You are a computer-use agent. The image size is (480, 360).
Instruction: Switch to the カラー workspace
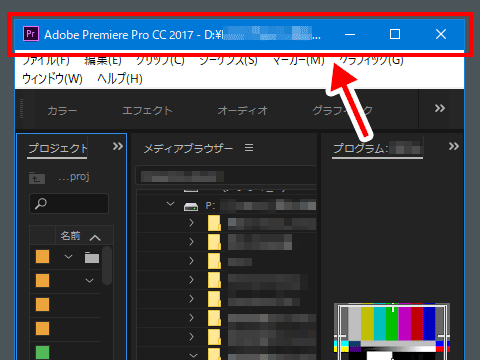coord(62,110)
